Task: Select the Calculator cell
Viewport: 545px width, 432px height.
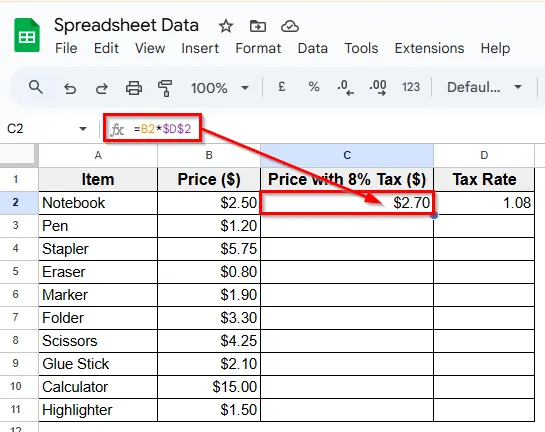Action: click(98, 387)
